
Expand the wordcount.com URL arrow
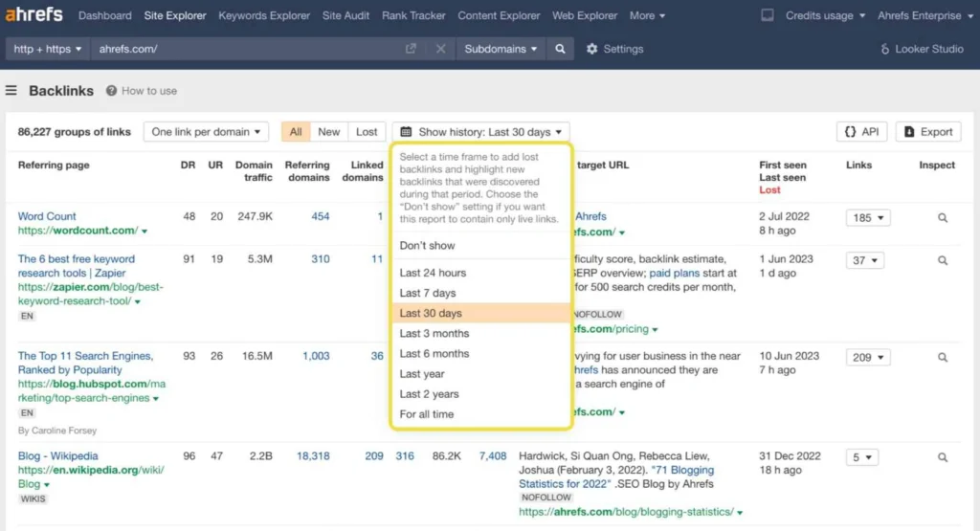coord(145,232)
